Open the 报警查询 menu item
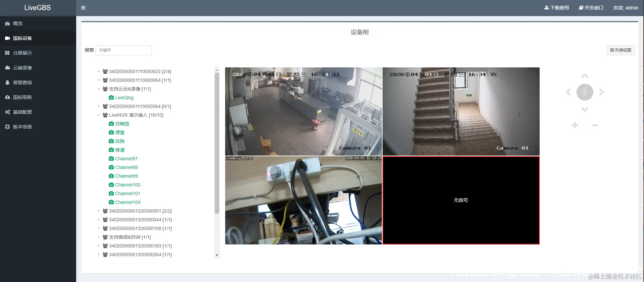This screenshot has width=644, height=282. pos(38,82)
